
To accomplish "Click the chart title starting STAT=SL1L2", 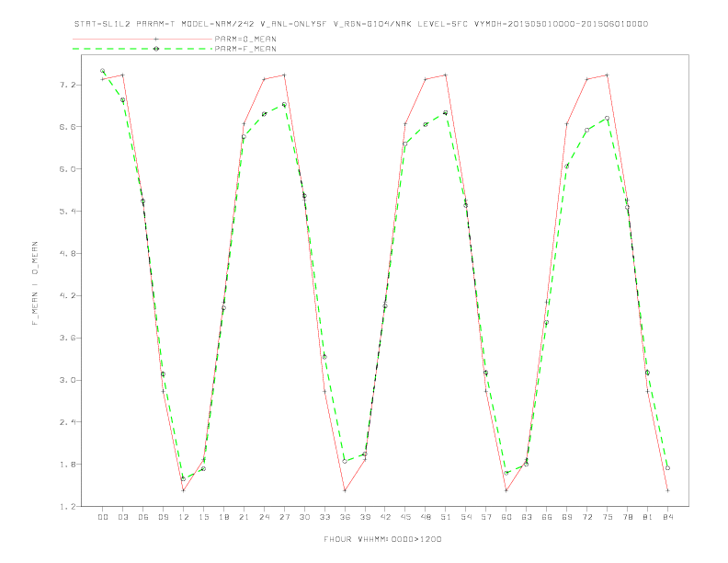I will click(360, 24).
